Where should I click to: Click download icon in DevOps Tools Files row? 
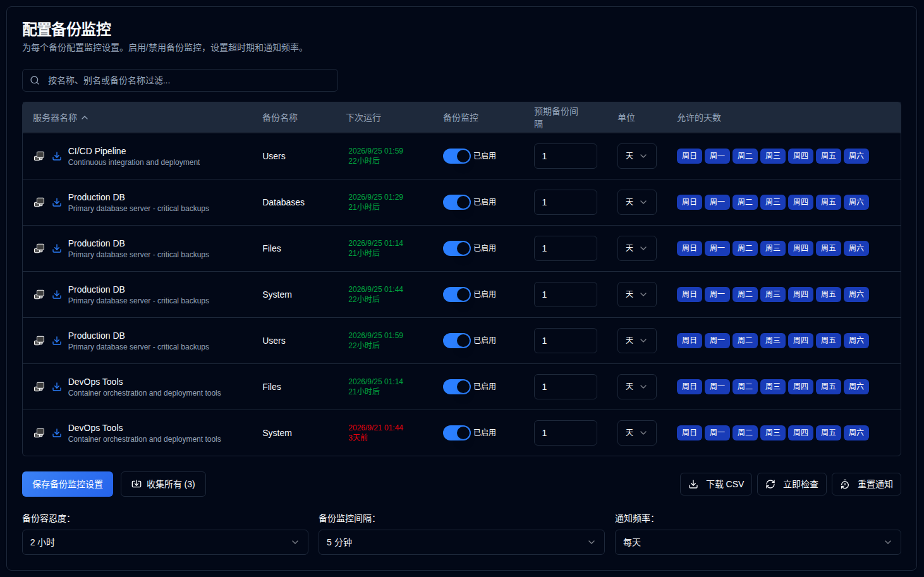point(57,387)
